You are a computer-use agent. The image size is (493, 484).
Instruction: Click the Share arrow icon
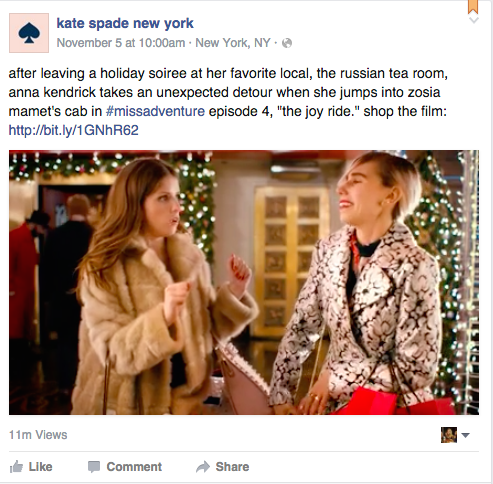(203, 467)
